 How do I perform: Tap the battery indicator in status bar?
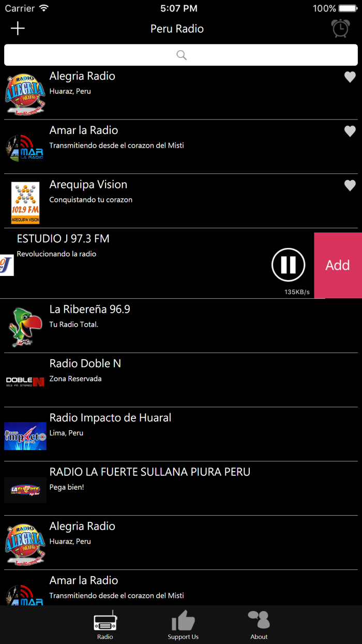348,8
